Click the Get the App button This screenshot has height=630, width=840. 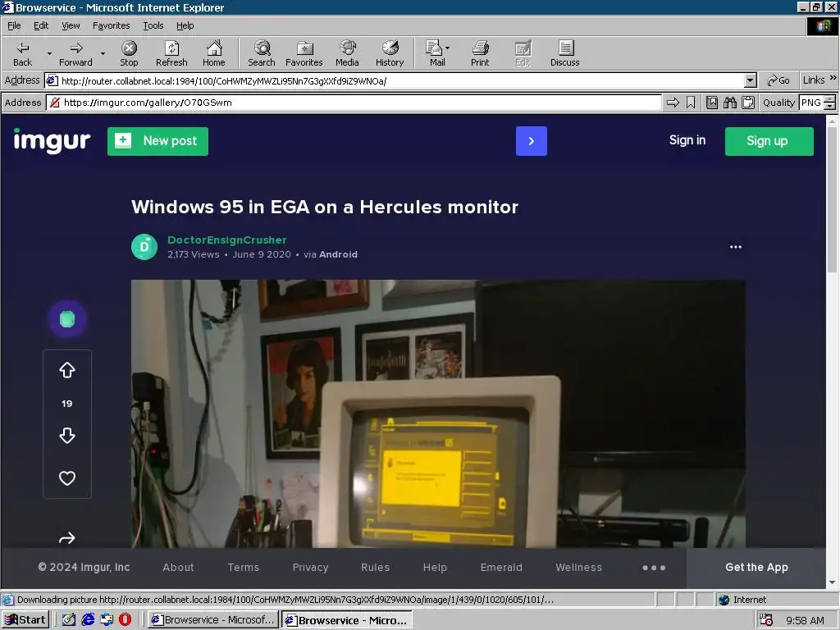tap(756, 568)
